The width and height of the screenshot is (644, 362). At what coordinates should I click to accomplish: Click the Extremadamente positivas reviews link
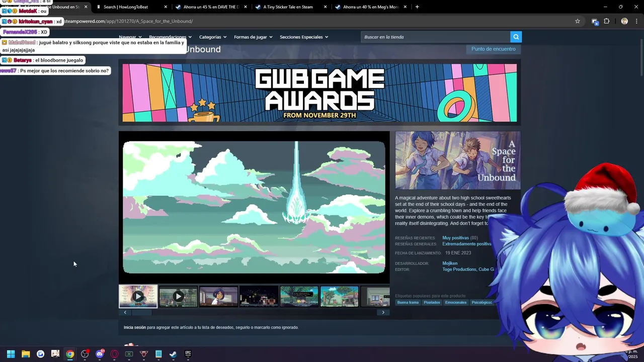pyautogui.click(x=467, y=244)
